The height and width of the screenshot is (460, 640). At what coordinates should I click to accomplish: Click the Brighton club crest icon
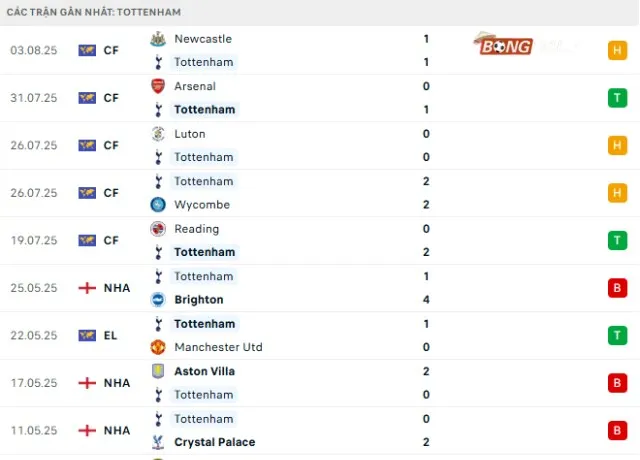coord(157,299)
